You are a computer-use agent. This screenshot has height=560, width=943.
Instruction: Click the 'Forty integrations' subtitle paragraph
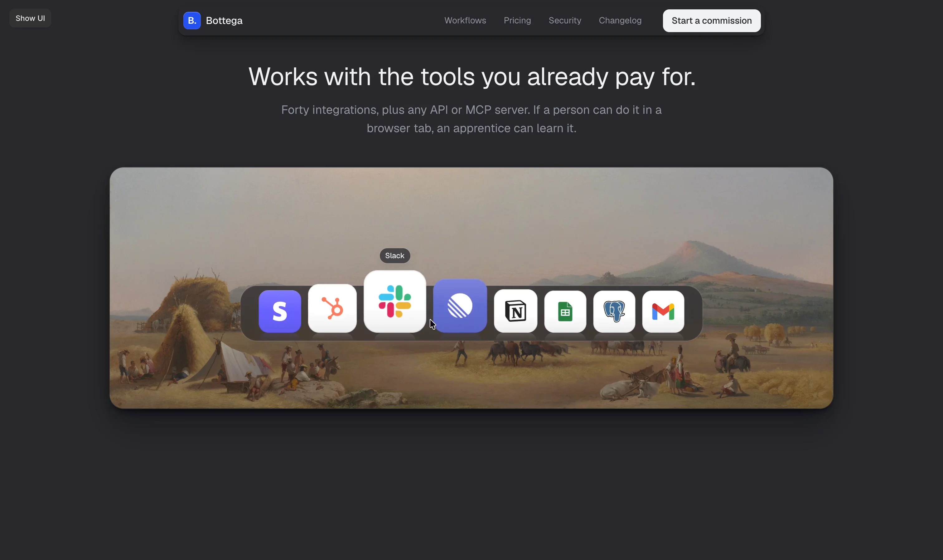(471, 119)
